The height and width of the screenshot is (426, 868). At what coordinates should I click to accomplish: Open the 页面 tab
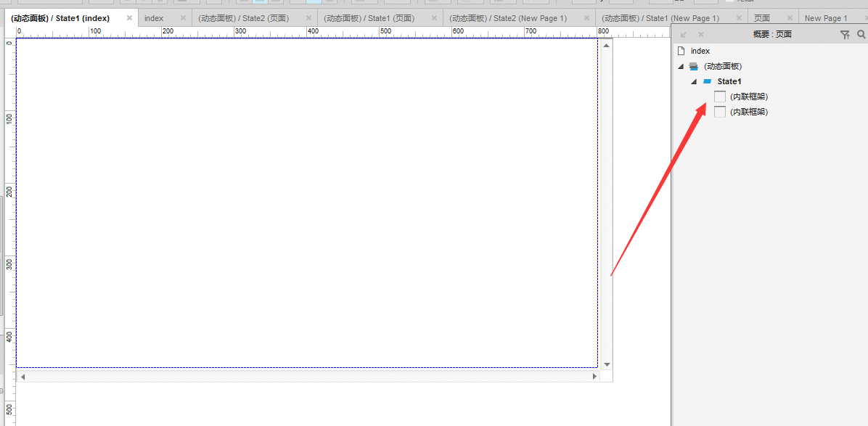762,18
